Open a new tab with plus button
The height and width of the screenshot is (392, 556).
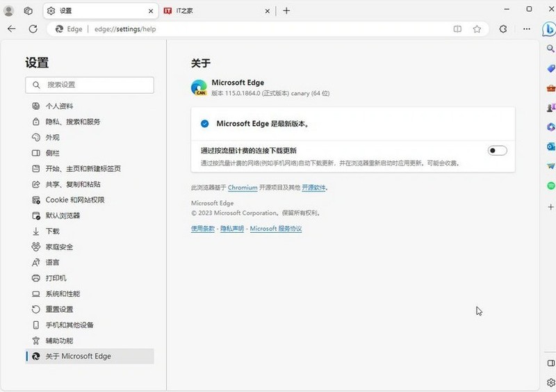[286, 10]
